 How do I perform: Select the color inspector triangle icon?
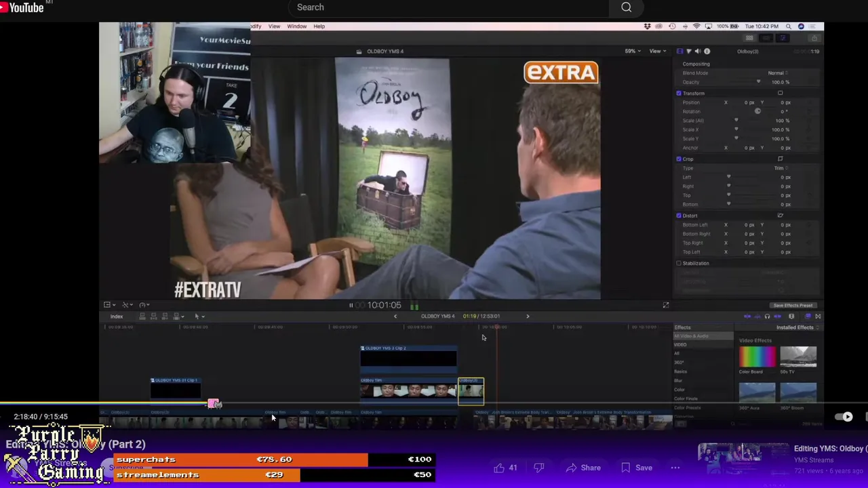[x=689, y=52]
